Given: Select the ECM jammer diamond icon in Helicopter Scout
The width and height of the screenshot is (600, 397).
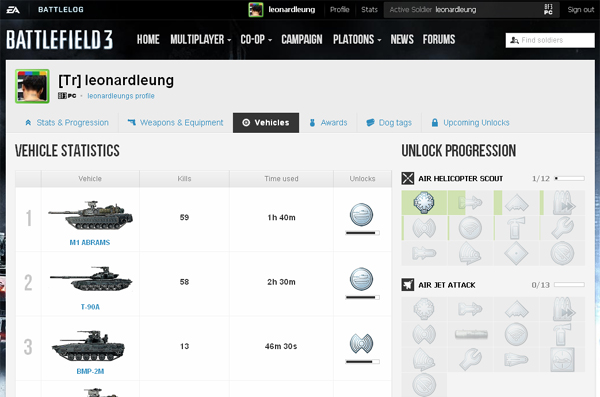Looking at the screenshot, I should click(516, 253).
